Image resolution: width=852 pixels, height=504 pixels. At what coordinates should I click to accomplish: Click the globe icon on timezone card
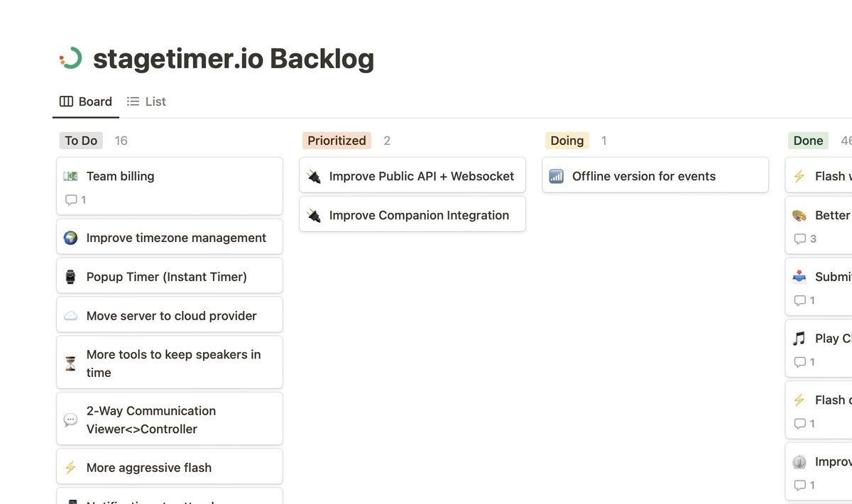tap(70, 238)
